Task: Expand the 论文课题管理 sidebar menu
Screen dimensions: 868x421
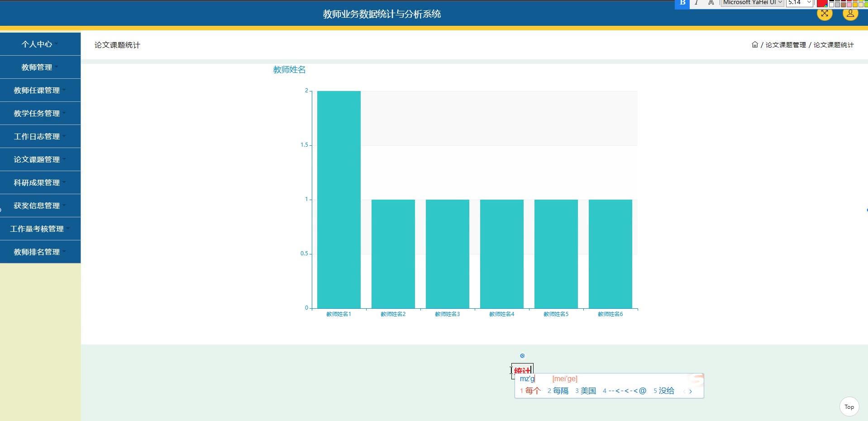Action: [x=40, y=159]
